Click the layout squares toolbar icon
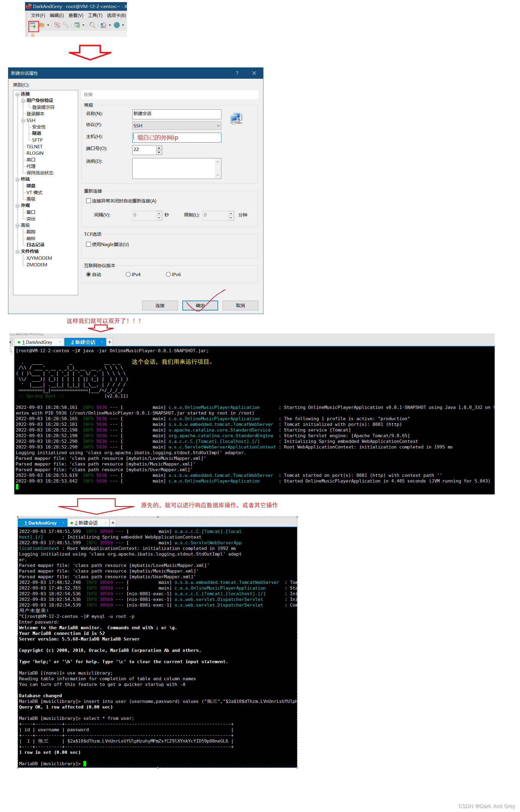 tap(103, 25)
